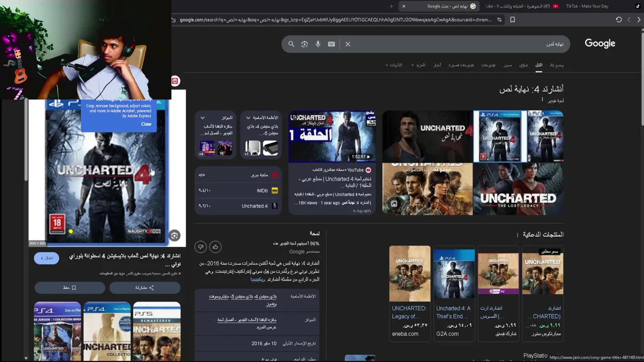Click the browser forward arrow icon
This screenshot has width=644, height=362.
pyautogui.click(x=639, y=20)
